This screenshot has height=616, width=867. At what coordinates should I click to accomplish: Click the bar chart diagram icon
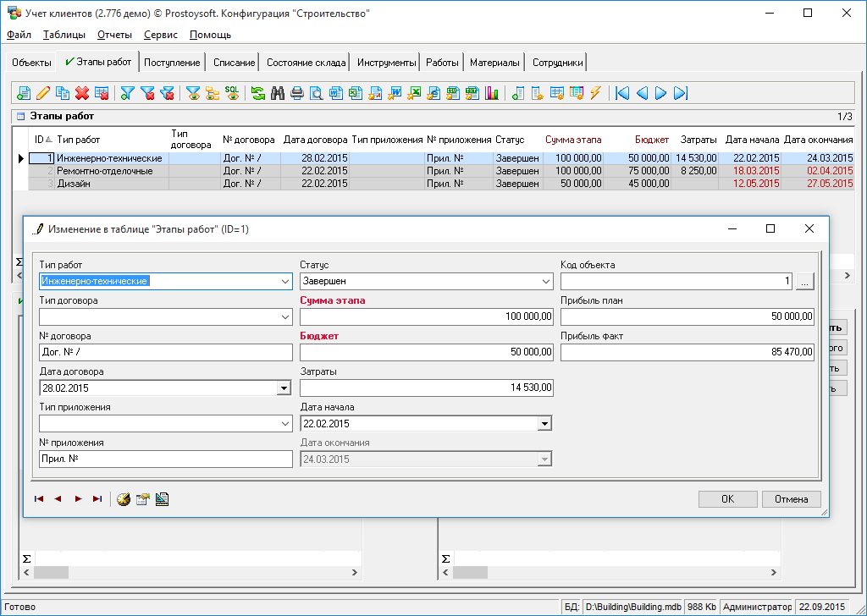(492, 93)
